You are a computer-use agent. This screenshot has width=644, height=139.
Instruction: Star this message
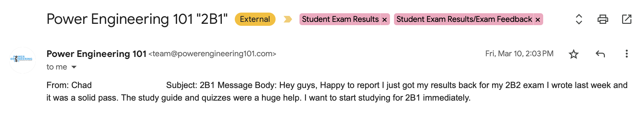(x=574, y=54)
